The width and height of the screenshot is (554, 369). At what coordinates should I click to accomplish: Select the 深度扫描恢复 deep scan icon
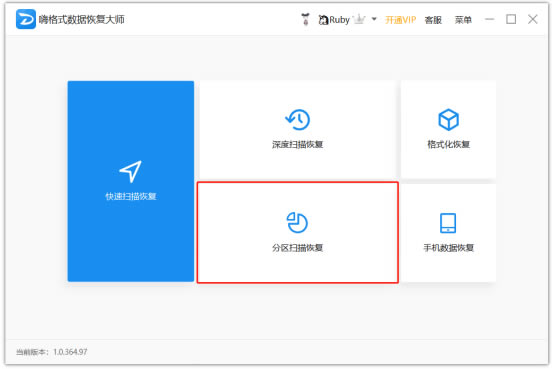(x=297, y=119)
